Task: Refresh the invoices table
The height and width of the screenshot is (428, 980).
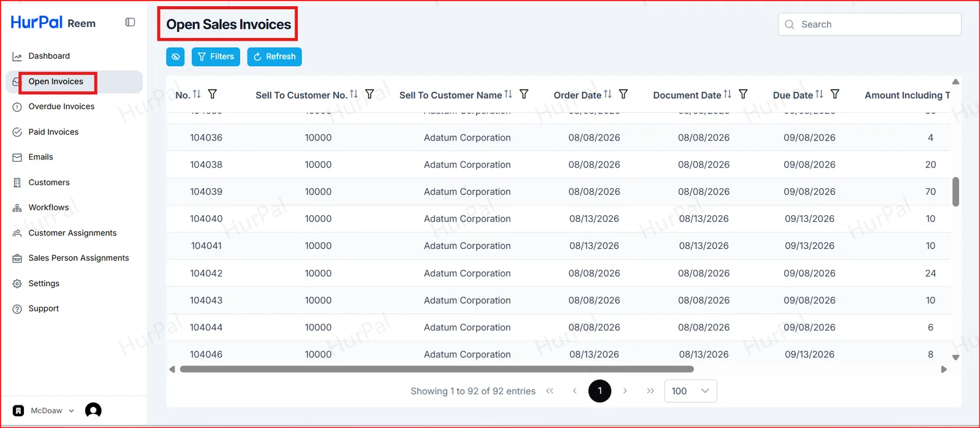Action: point(274,56)
